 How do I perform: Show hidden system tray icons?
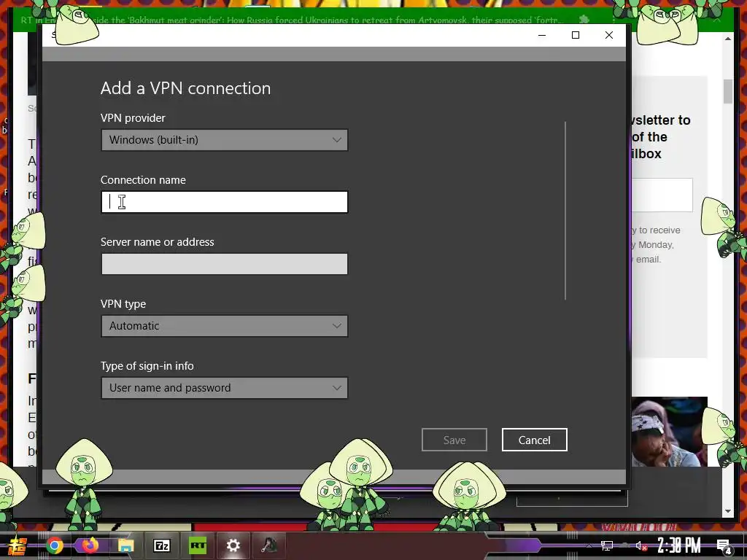[x=589, y=546]
